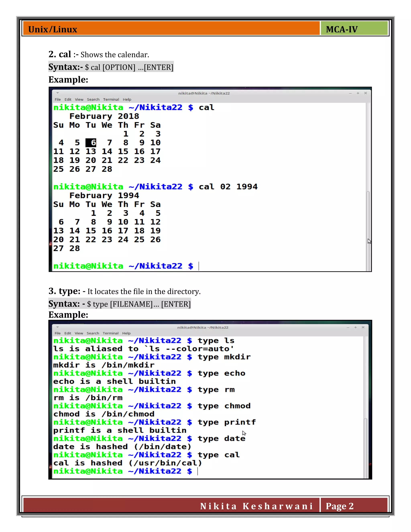Minimize the type terminal window

click(348, 328)
